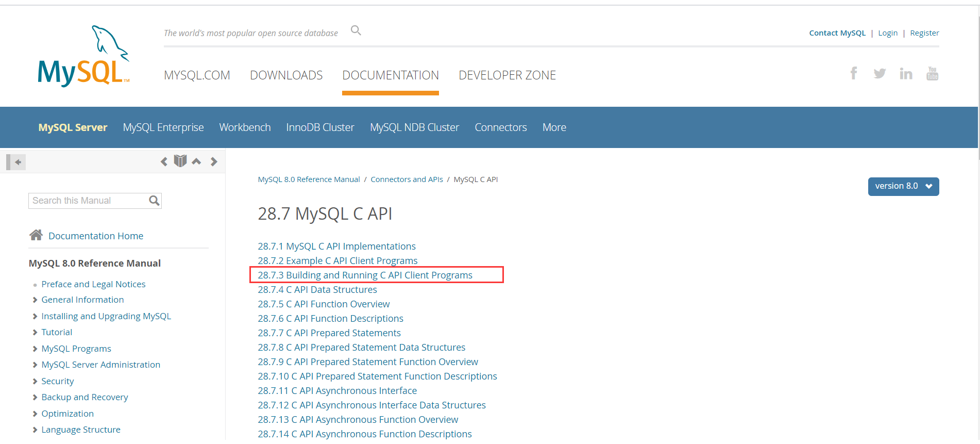Open Preface and Legal Notices

pos(93,284)
